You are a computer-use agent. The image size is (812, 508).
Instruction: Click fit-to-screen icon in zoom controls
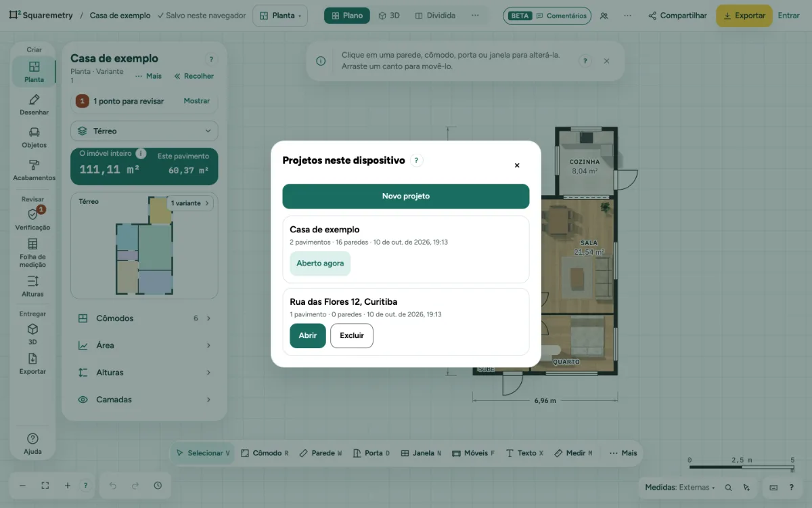coord(45,486)
